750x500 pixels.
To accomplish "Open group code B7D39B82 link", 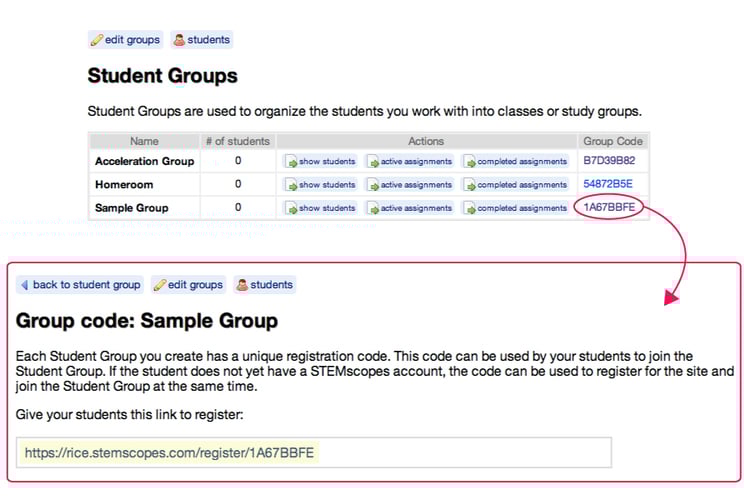I will point(608,160).
